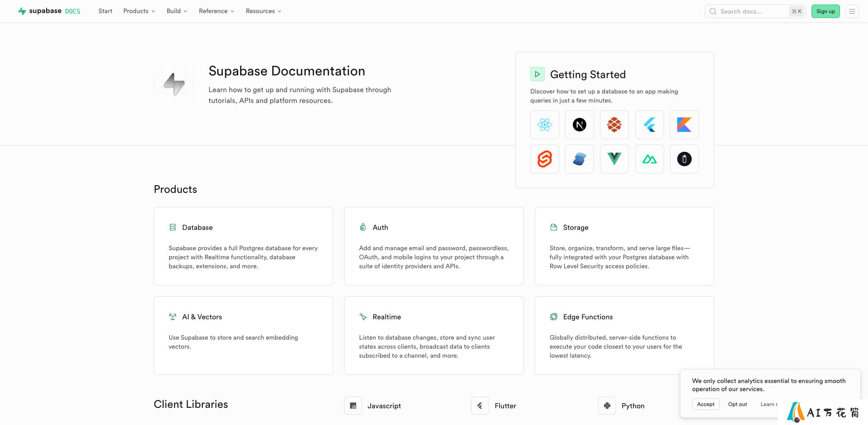Image resolution: width=868 pixels, height=425 pixels.
Task: Expand the Reference dropdown menu
Action: (217, 11)
